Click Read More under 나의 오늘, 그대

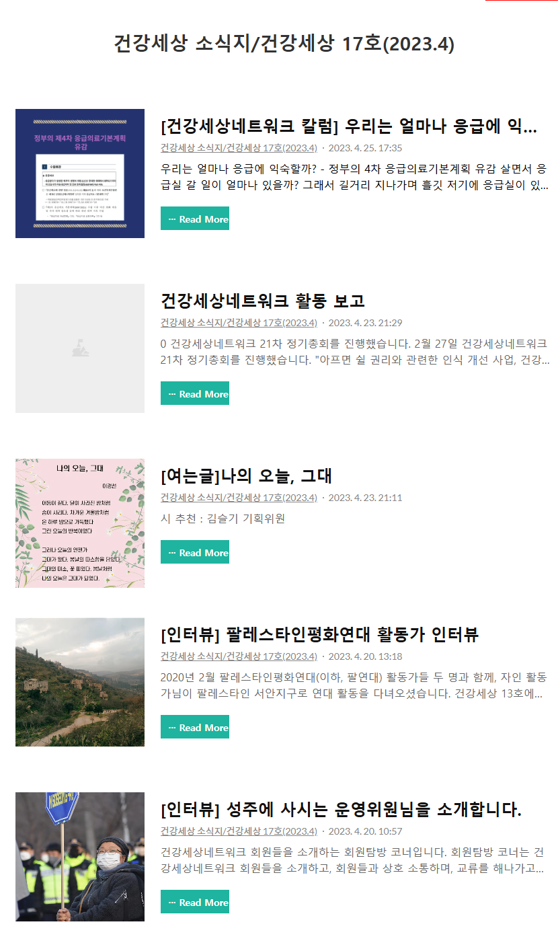click(x=195, y=552)
